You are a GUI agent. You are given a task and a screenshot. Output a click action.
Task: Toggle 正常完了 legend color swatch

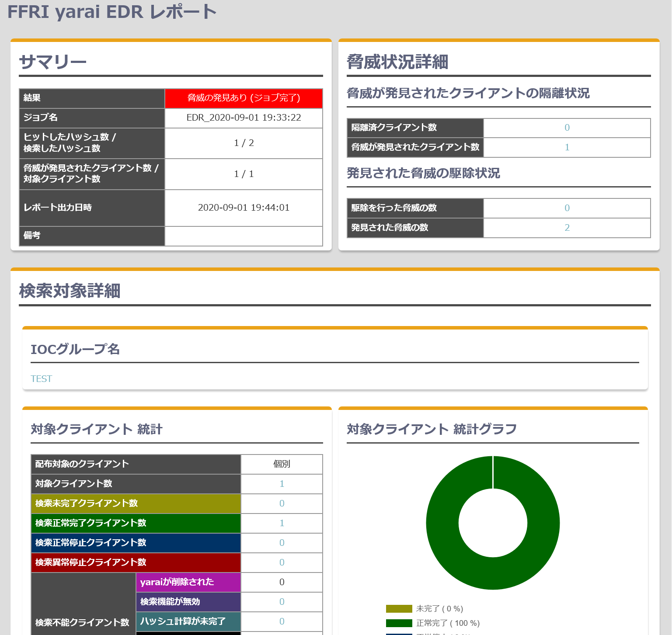pos(399,623)
